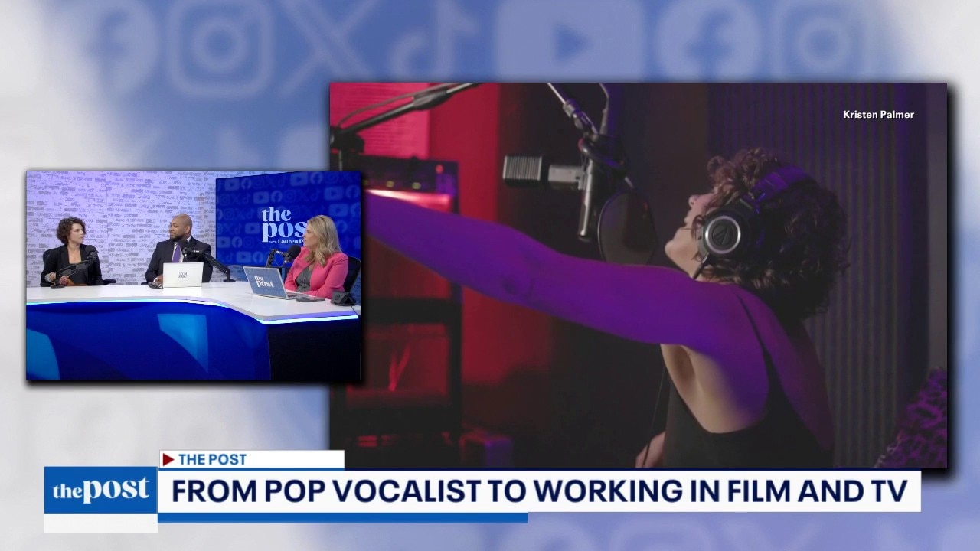Select the large recording studio video frame
Image resolution: width=980 pixels, height=551 pixels.
(638, 275)
